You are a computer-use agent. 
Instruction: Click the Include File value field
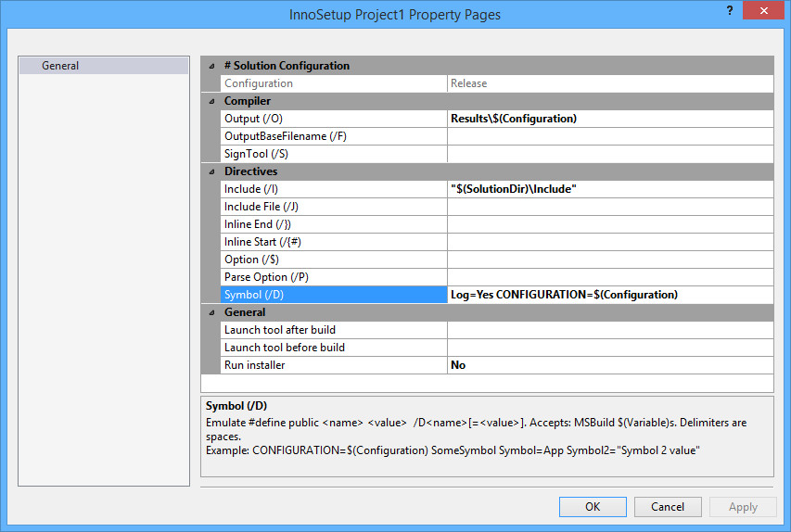click(610, 208)
